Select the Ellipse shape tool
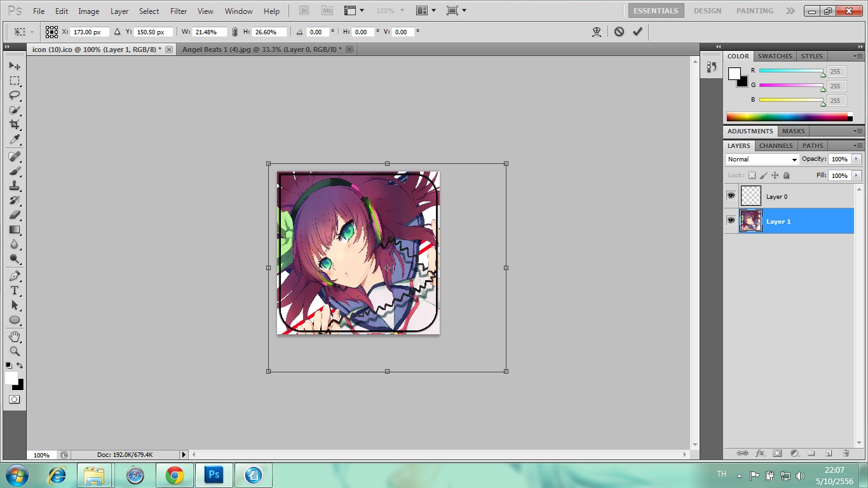The image size is (868, 488). pyautogui.click(x=15, y=320)
